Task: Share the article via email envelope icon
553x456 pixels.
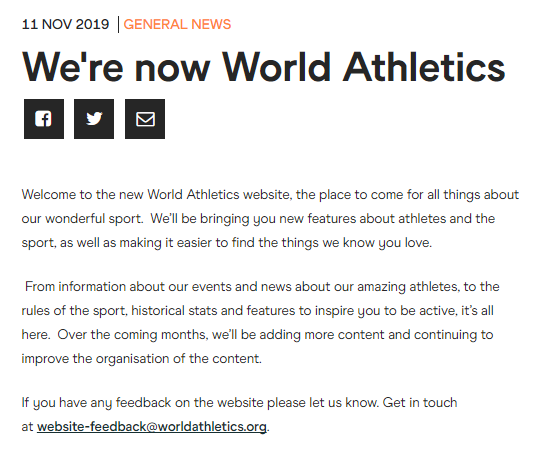Action: [x=145, y=119]
